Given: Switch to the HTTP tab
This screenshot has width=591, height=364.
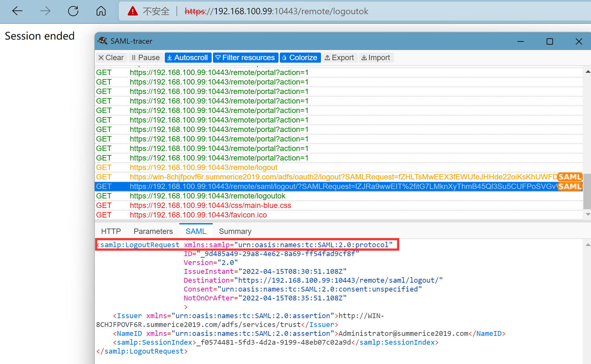Looking at the screenshot, I should pyautogui.click(x=111, y=231).
